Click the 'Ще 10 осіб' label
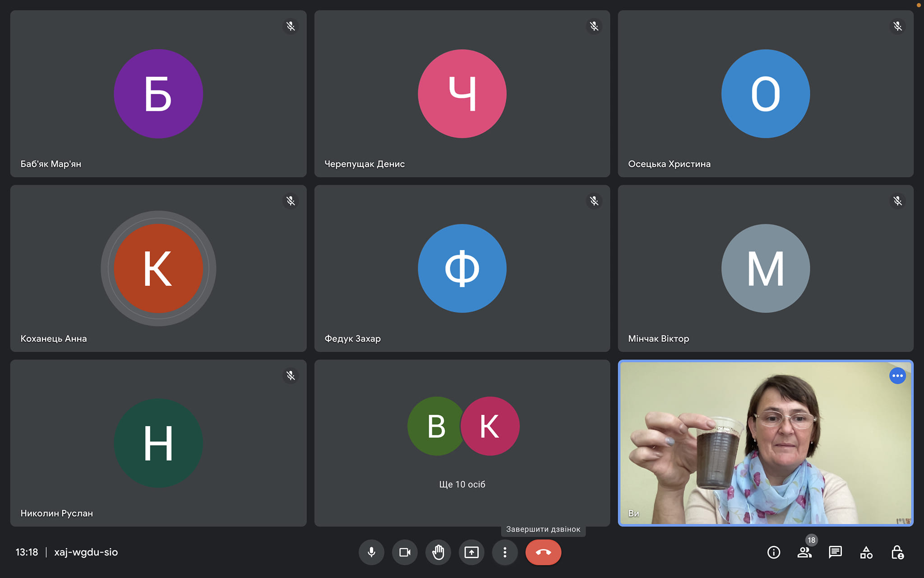 (x=462, y=484)
